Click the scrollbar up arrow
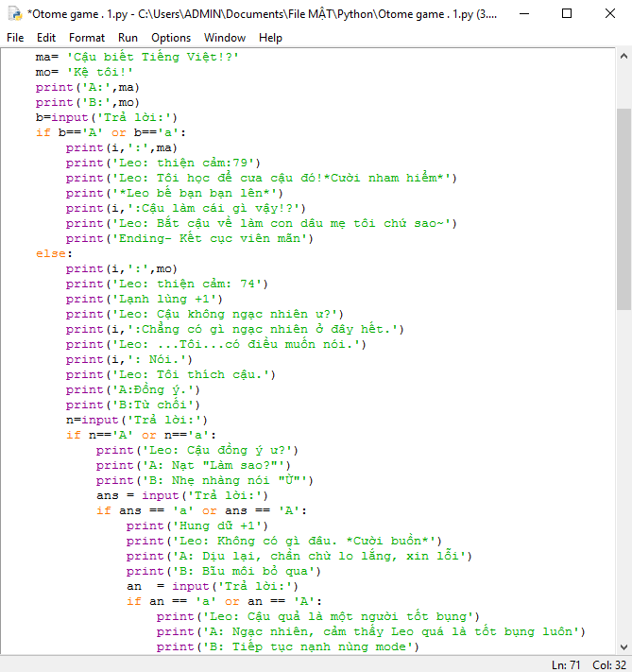The width and height of the screenshot is (632, 672). 623,57
